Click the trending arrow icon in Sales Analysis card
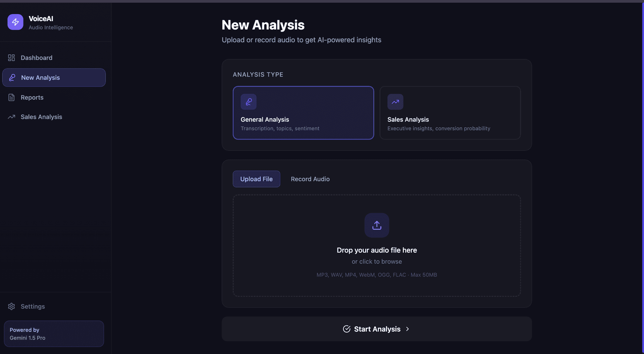 395,102
